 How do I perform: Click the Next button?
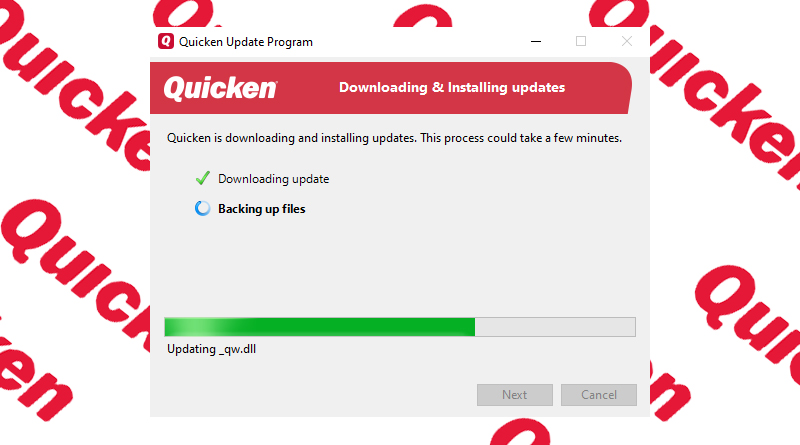(x=515, y=395)
